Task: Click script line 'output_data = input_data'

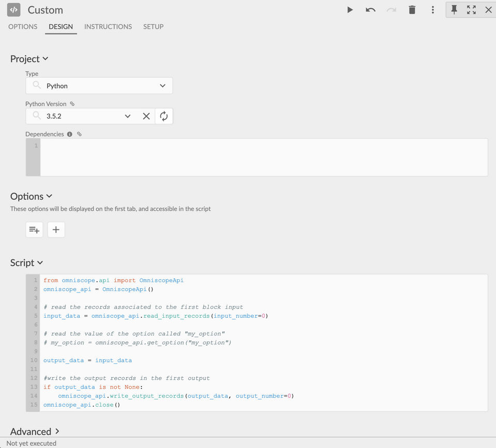Action: (88, 360)
